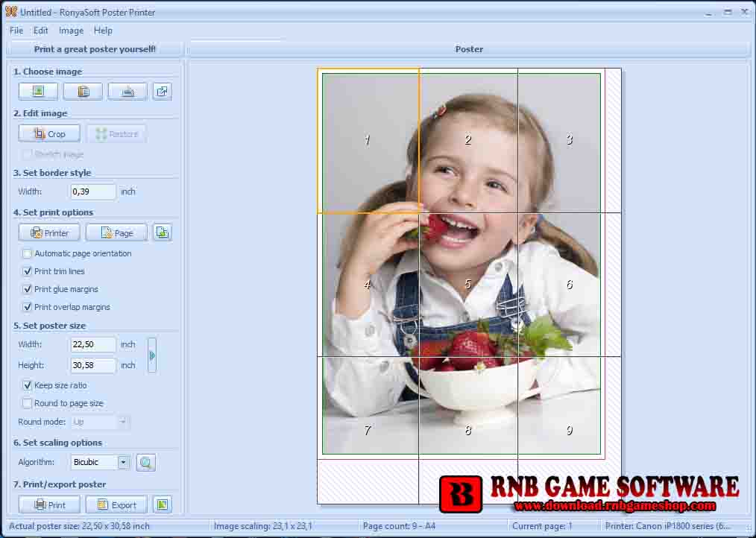Viewport: 756px width, 538px height.
Task: Select poster page 7
Action: pos(368,430)
